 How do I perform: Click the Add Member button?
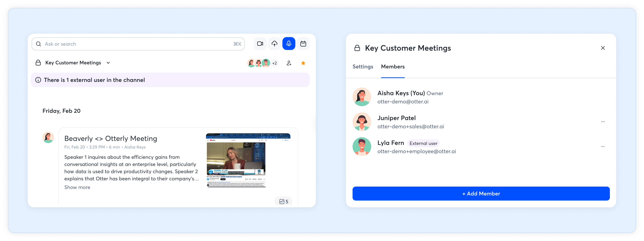[x=481, y=194]
